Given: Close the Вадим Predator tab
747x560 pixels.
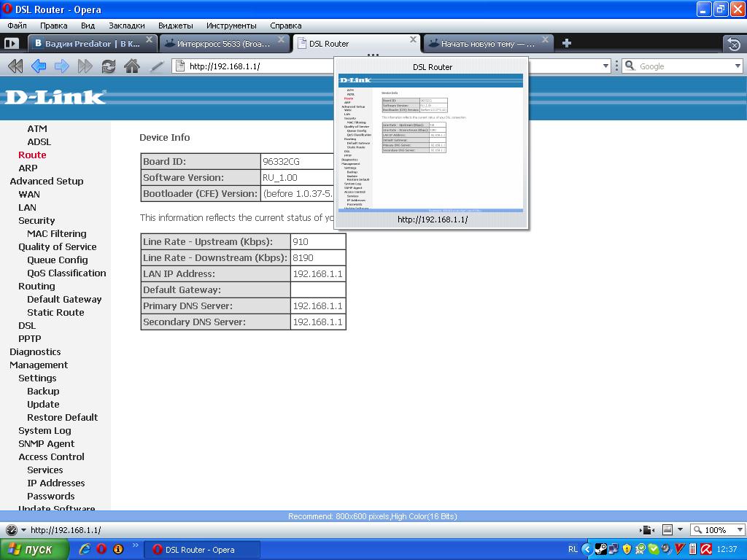Looking at the screenshot, I should pyautogui.click(x=150, y=40).
